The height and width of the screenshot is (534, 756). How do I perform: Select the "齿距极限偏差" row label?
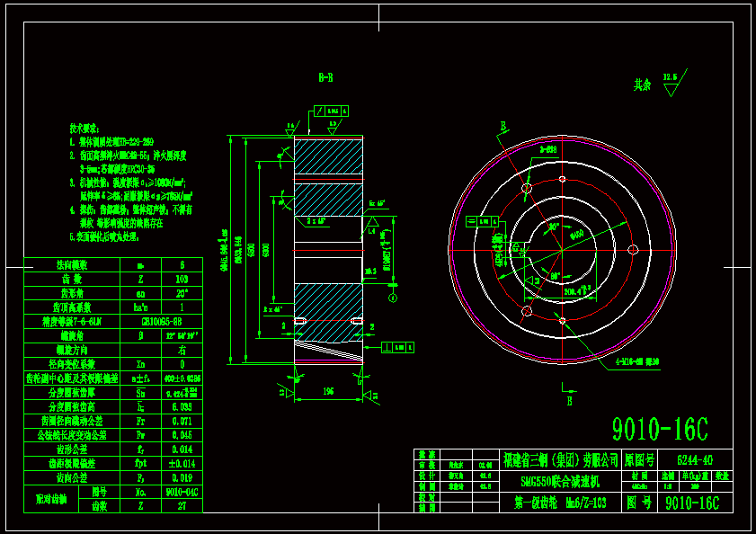coord(72,464)
